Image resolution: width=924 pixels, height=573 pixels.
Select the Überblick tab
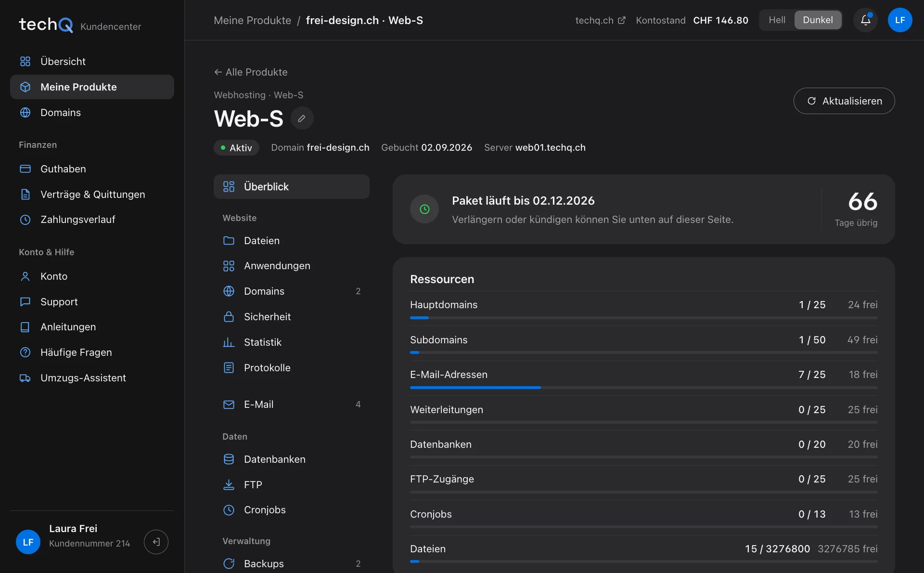pos(292,187)
